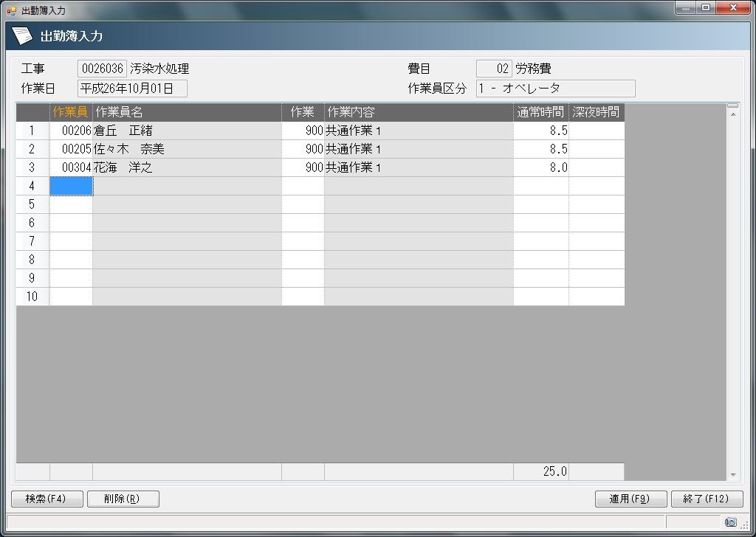Click the 工事 code field 0026036
The width and height of the screenshot is (756, 537).
coord(102,69)
